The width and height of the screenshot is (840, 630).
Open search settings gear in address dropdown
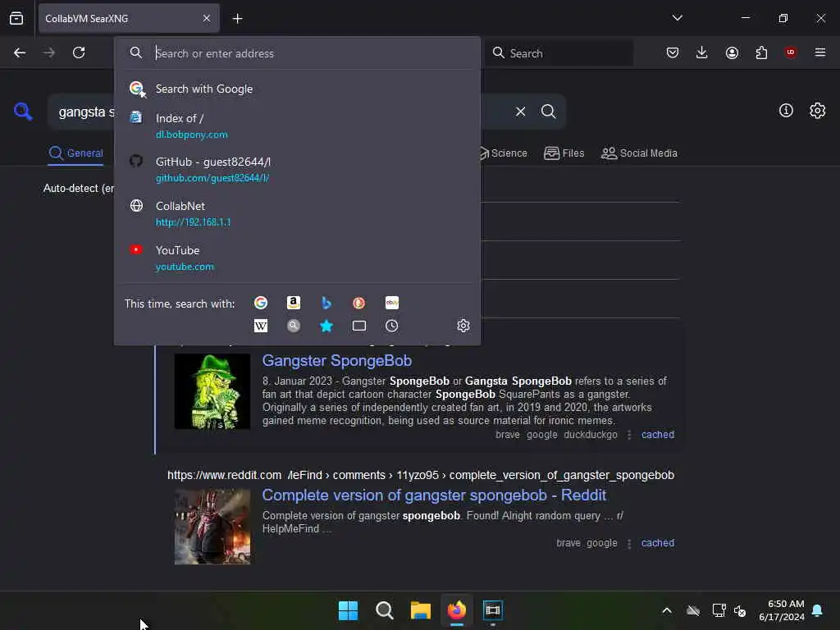[463, 326]
